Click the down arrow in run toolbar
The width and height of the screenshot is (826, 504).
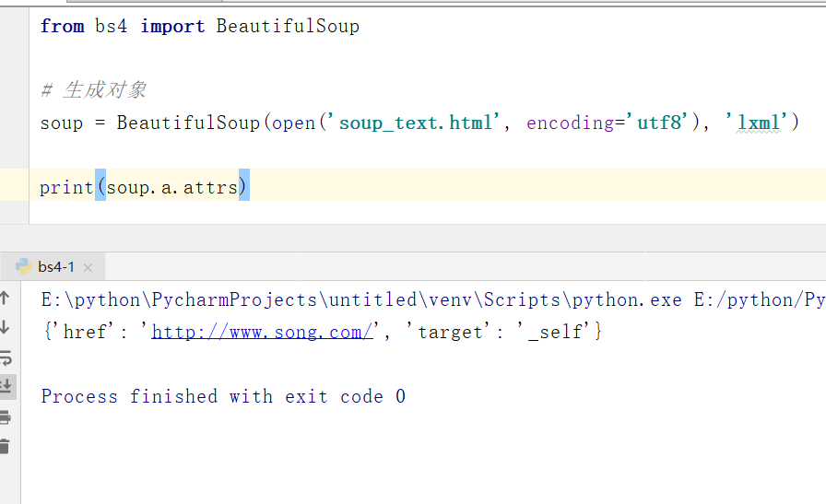click(5, 327)
